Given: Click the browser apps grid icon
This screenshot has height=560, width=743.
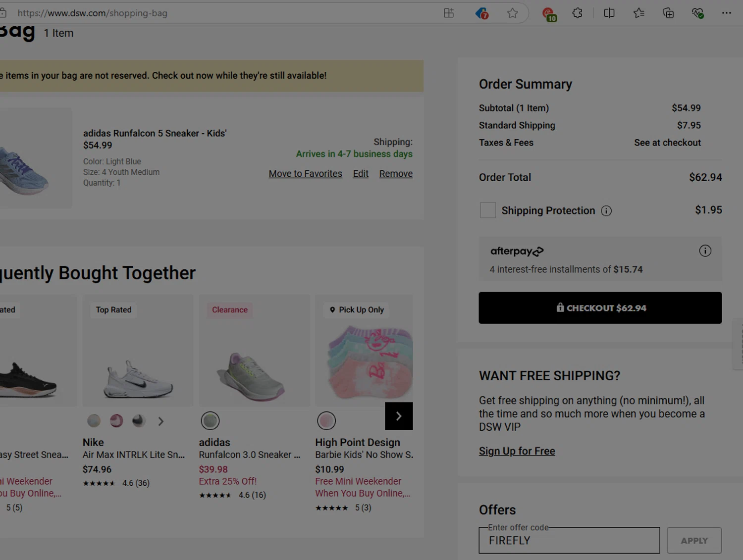Looking at the screenshot, I should 449,13.
